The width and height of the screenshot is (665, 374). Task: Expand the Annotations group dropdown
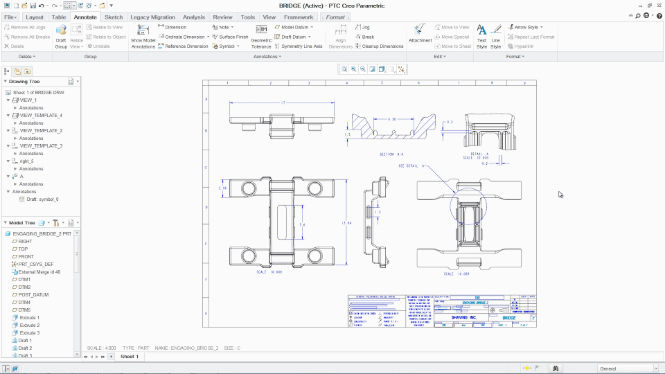point(267,56)
